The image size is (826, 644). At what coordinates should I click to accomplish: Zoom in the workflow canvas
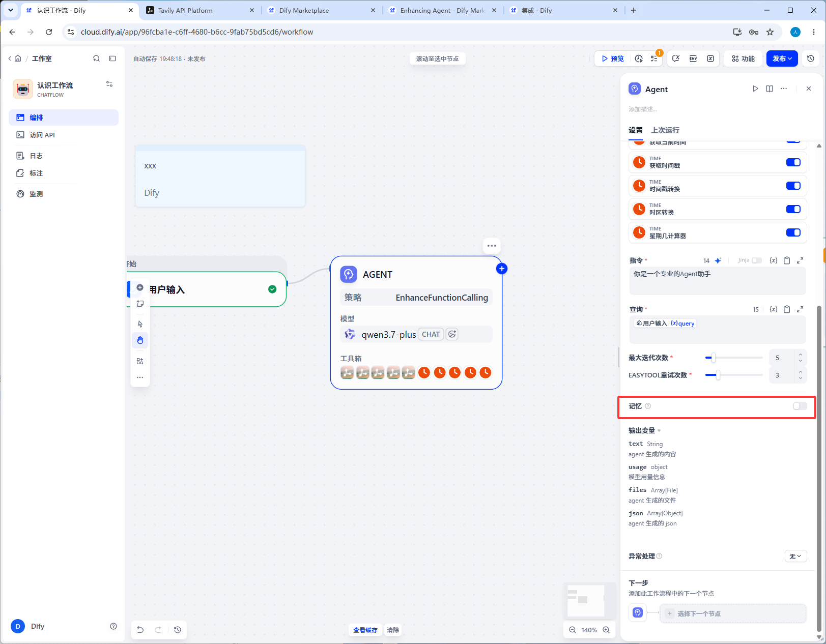tap(606, 630)
